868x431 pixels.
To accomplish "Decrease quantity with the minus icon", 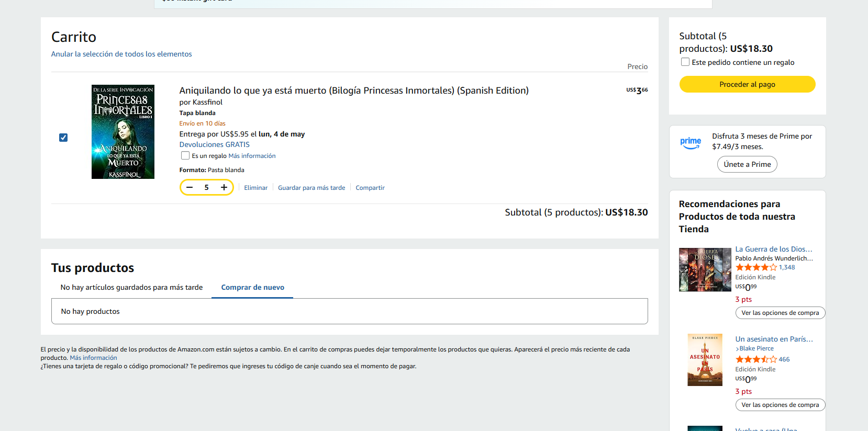I will [x=190, y=187].
